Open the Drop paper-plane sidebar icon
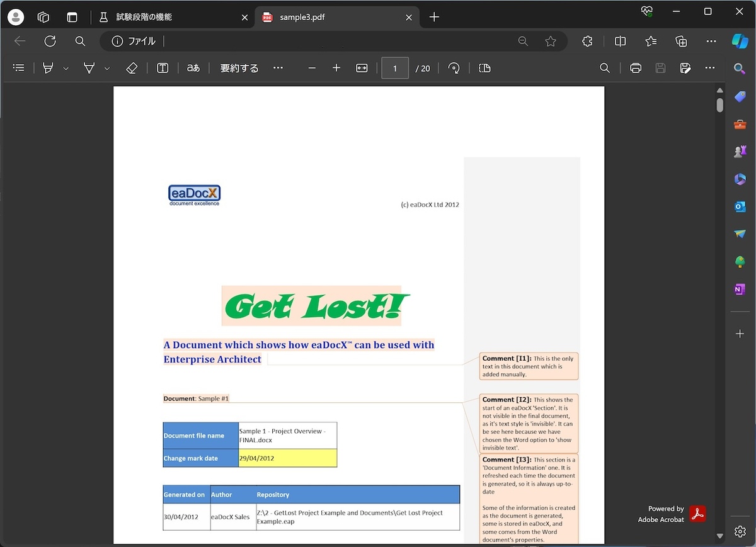 click(x=740, y=234)
